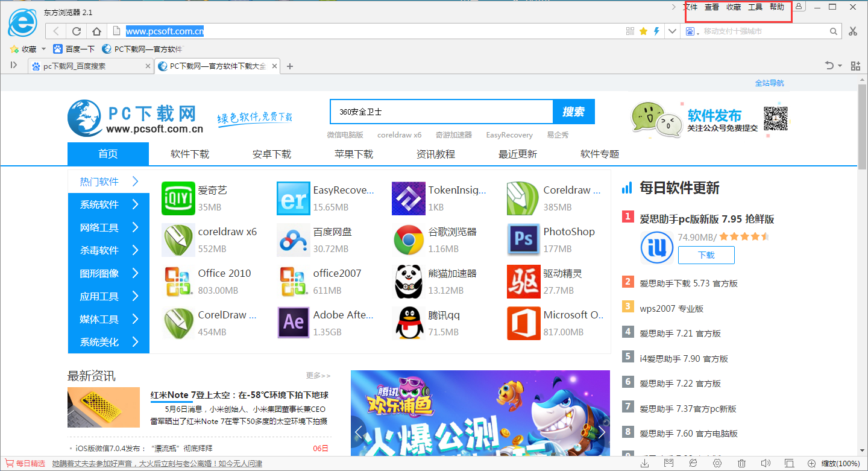Open browser settings via status bar gear icon

tap(717, 463)
